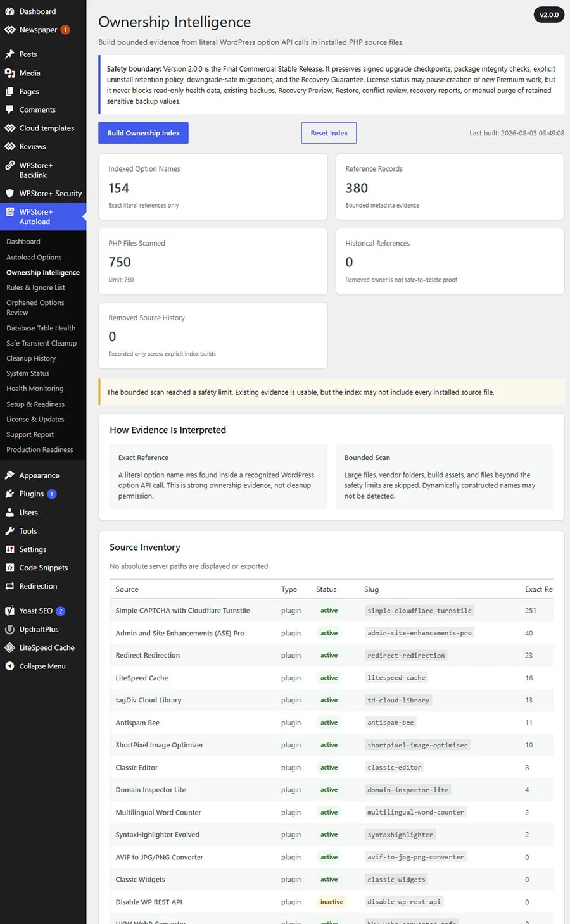Open Safe Transient Cleanup page
Screen dimensions: 570x924
(41, 344)
